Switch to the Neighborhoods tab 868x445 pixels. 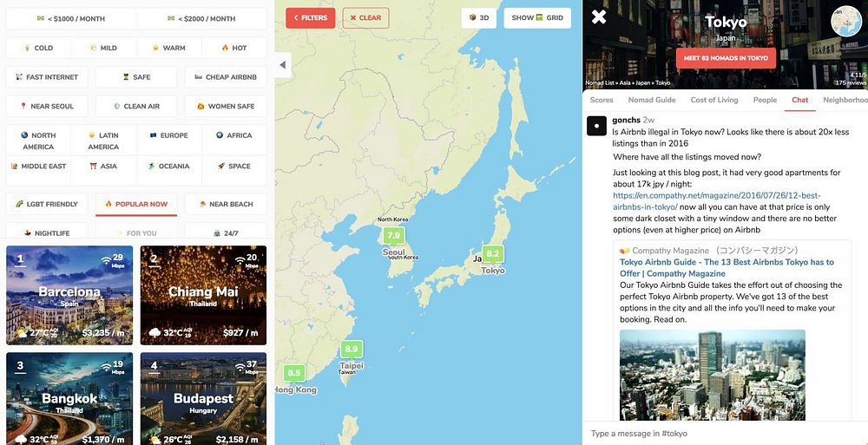[x=845, y=100]
